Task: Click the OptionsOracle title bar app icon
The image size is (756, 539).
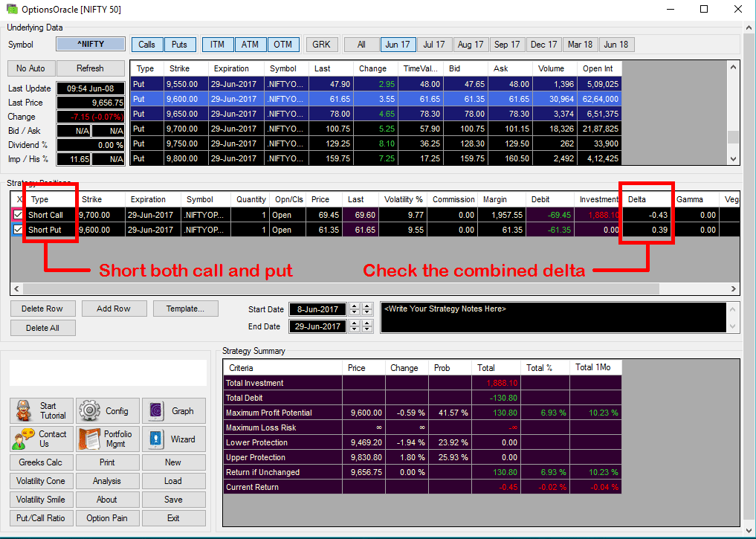Action: pos(11,9)
